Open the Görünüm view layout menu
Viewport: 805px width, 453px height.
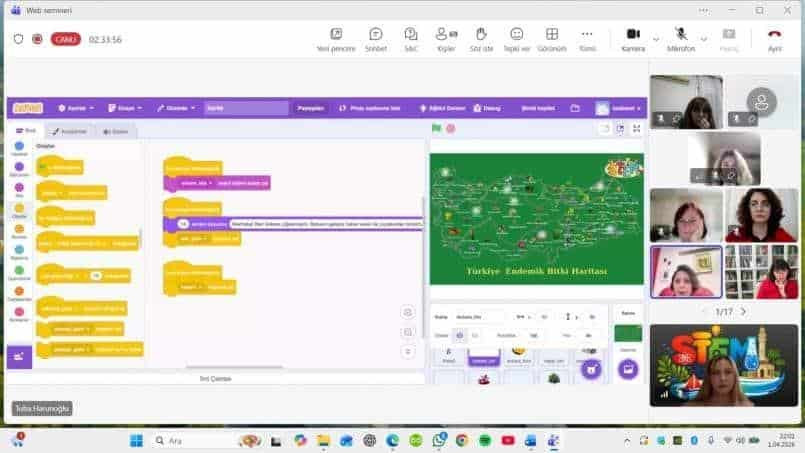[552, 38]
